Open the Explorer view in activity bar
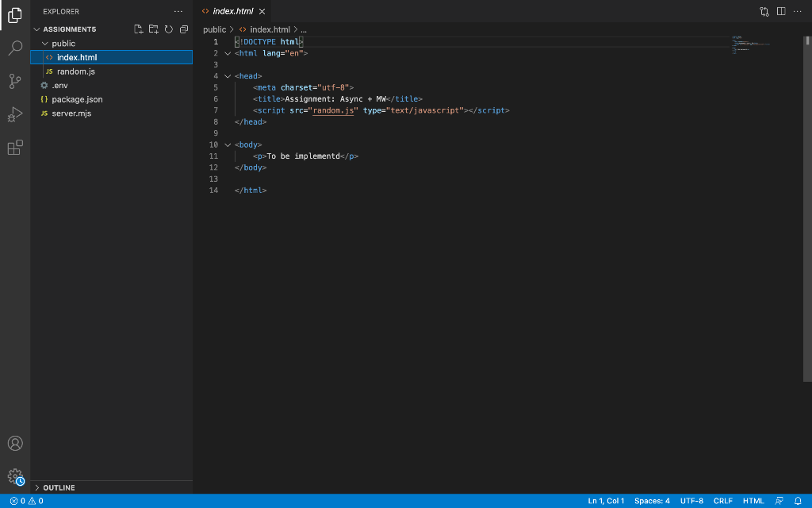This screenshot has width=812, height=508. tap(15, 15)
